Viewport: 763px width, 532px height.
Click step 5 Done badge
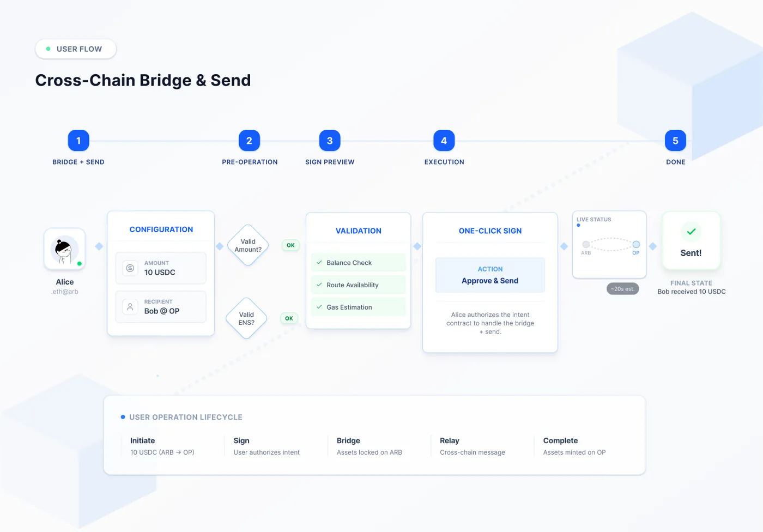coord(675,141)
